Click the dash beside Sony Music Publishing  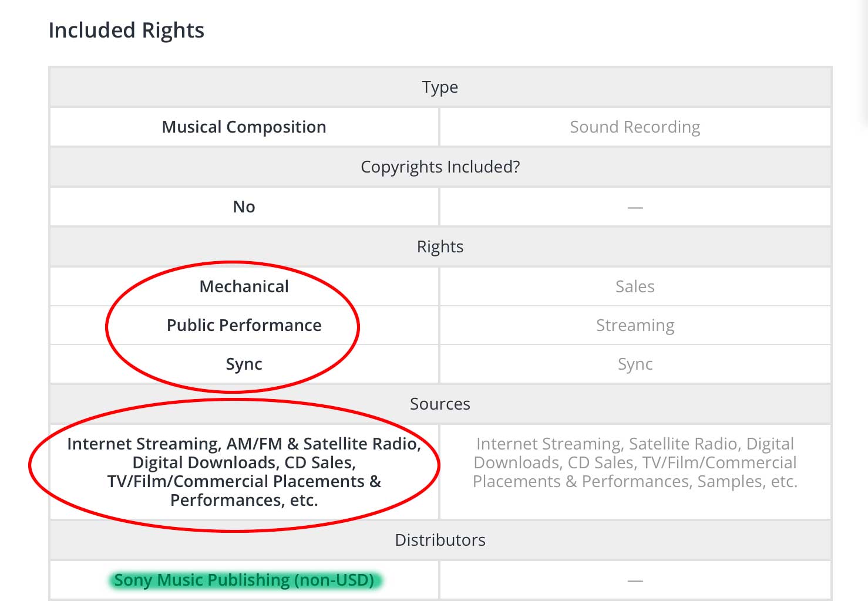click(x=635, y=580)
